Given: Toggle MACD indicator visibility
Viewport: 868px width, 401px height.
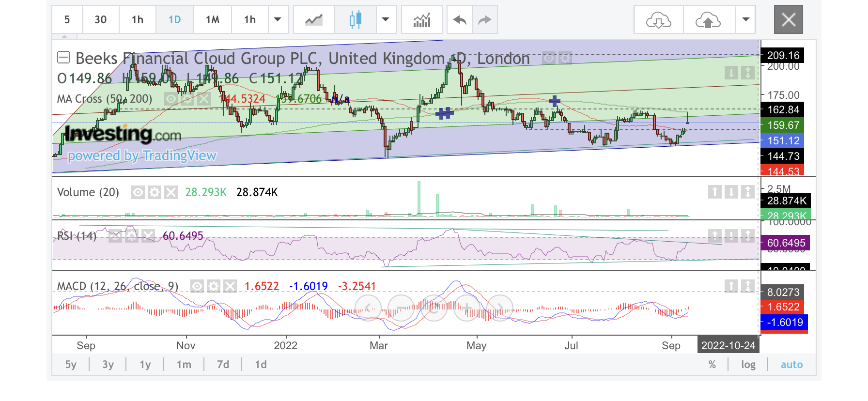Looking at the screenshot, I should tap(197, 286).
